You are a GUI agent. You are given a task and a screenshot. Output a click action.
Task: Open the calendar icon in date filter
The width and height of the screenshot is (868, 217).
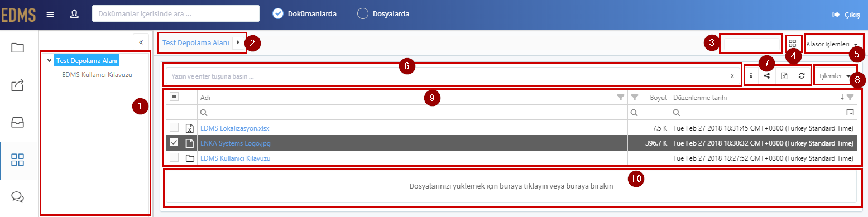(850, 112)
